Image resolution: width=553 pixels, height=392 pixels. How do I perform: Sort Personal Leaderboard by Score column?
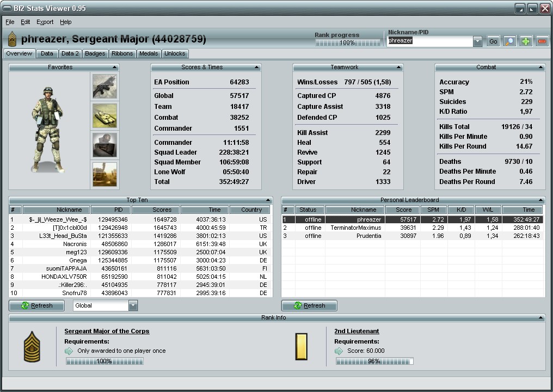click(x=403, y=210)
